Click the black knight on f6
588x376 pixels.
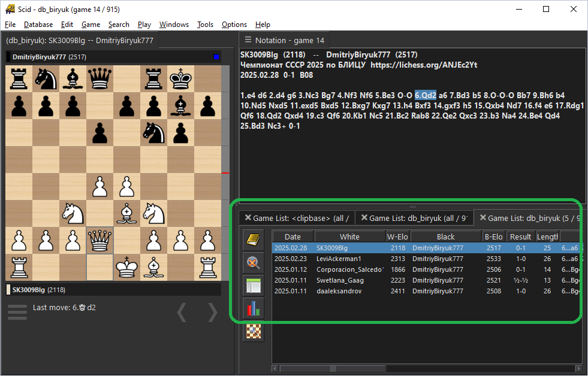pos(154,132)
